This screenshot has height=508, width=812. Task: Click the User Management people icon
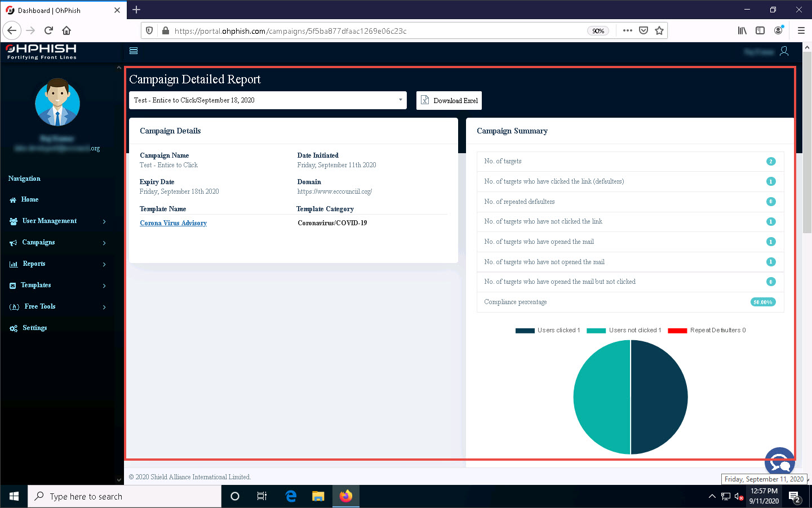13,221
